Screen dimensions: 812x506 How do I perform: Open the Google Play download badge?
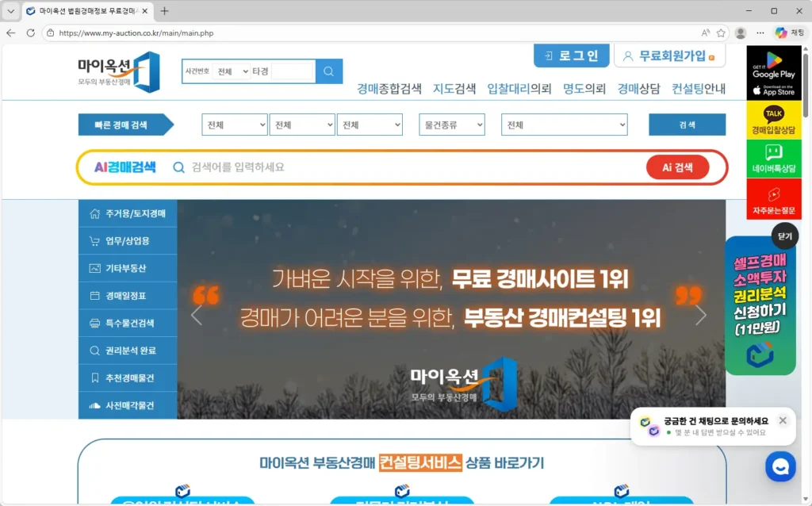(773, 64)
